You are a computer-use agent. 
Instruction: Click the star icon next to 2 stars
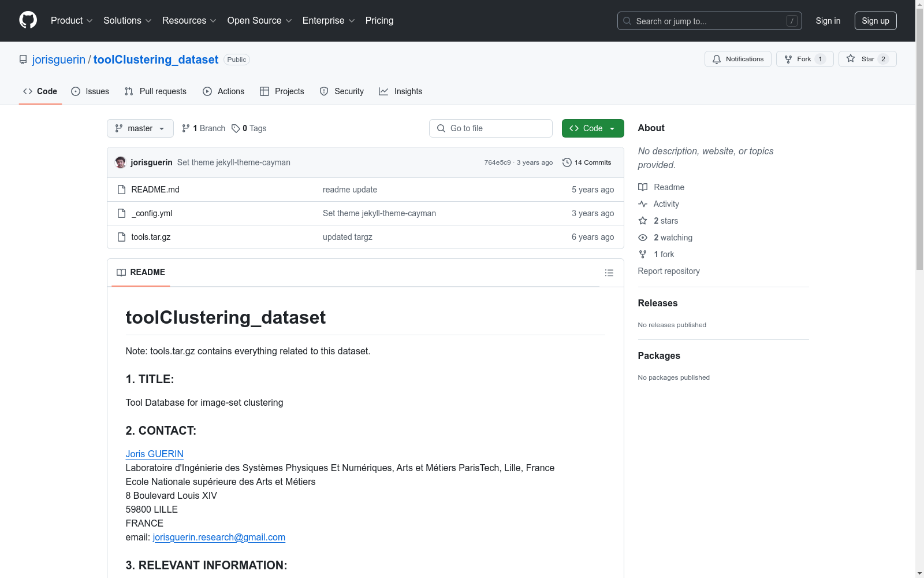[x=643, y=221]
